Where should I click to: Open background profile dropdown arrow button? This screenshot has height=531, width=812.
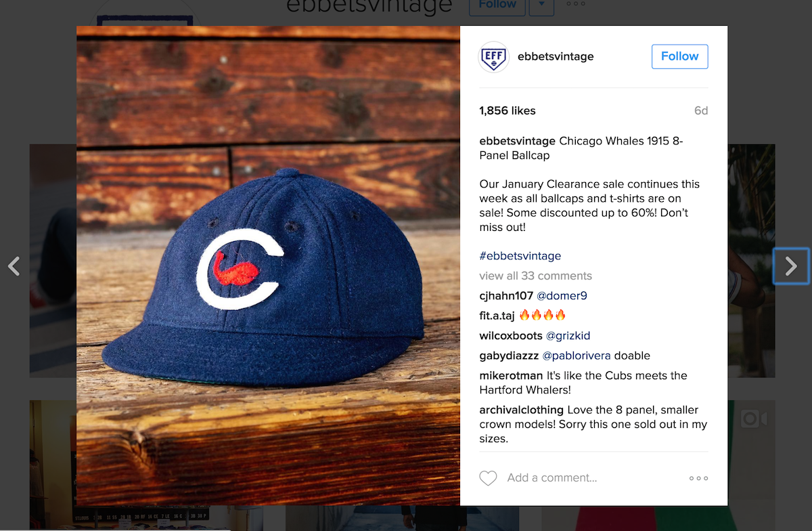[541, 5]
